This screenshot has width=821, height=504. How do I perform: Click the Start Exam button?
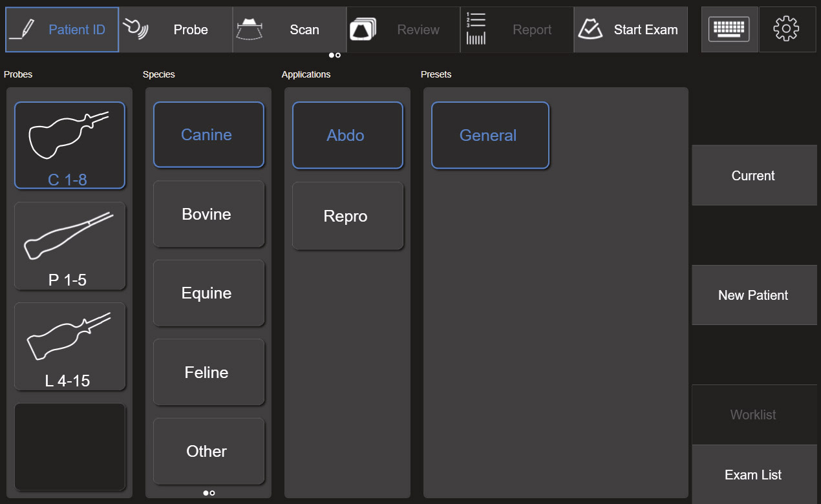pos(630,30)
